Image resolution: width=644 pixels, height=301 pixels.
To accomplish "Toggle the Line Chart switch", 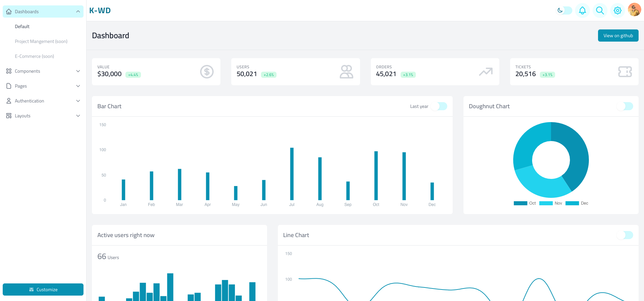I will tap(625, 235).
